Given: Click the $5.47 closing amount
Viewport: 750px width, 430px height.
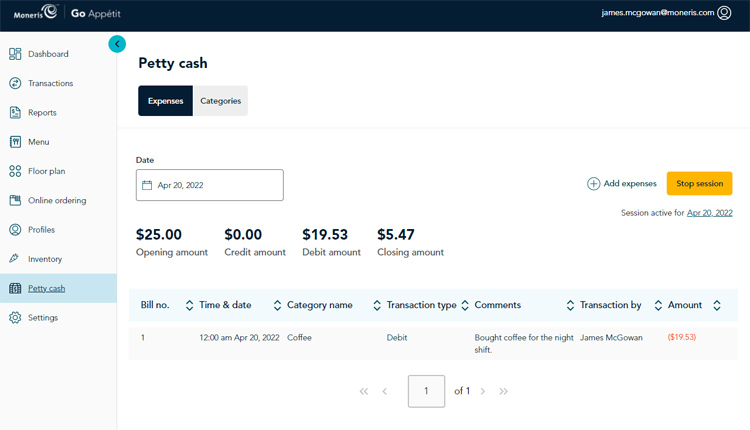Looking at the screenshot, I should [396, 234].
